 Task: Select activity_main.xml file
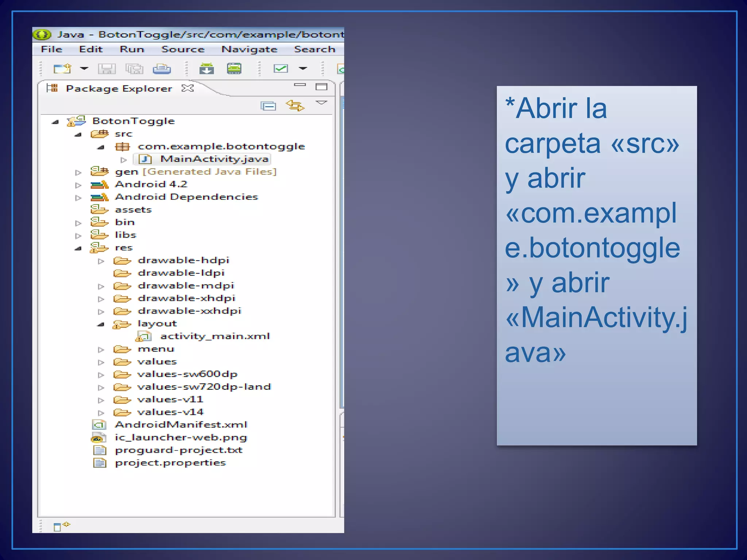[x=215, y=336]
